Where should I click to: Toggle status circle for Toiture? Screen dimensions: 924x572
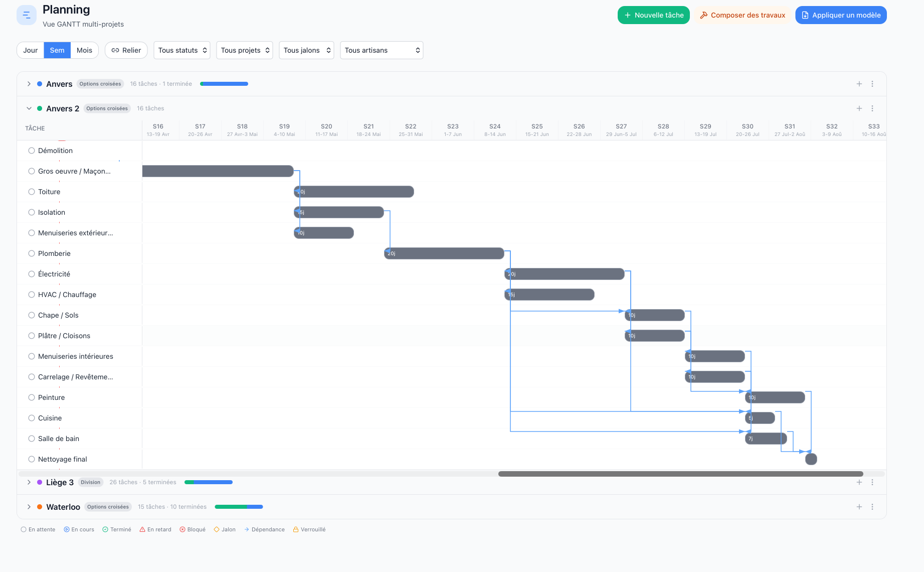32,192
